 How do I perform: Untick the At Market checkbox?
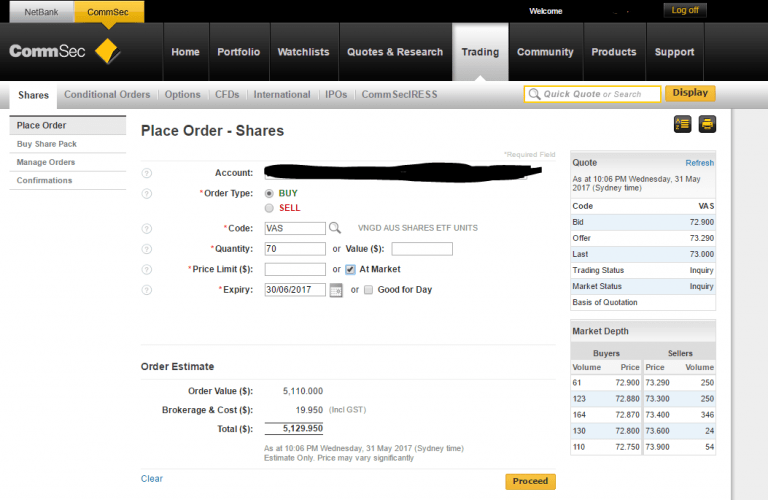pyautogui.click(x=350, y=269)
